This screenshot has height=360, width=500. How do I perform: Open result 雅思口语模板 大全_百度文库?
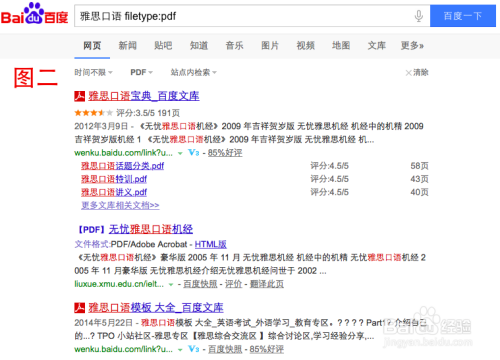tap(156, 307)
